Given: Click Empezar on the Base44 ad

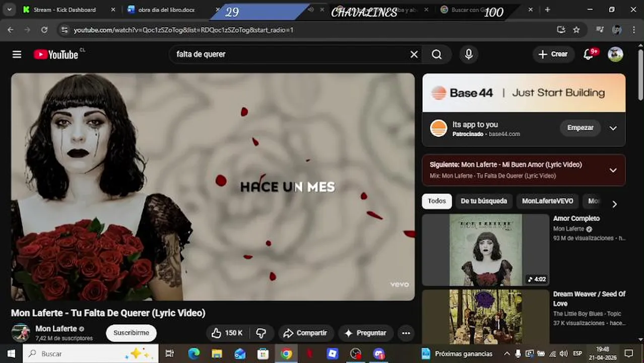Looking at the screenshot, I should (580, 128).
